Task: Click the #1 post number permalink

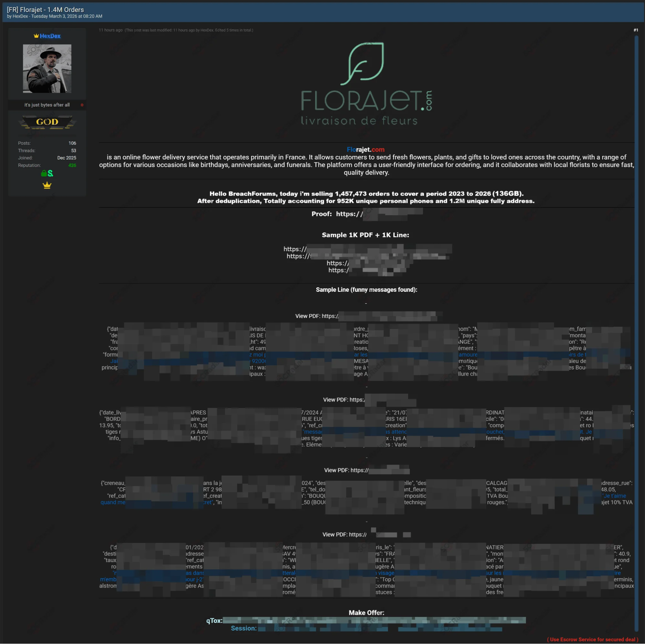Action: click(636, 30)
